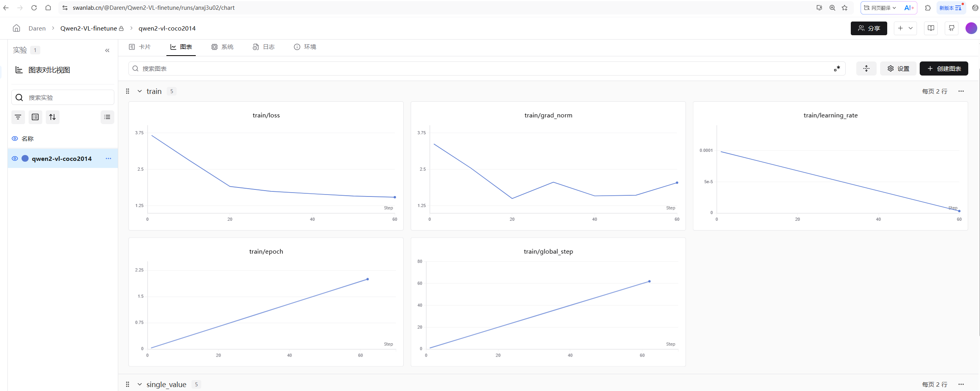The image size is (980, 391).
Task: Toggle visibility eye of qwen2-vl-coco2014 run
Action: (15, 159)
